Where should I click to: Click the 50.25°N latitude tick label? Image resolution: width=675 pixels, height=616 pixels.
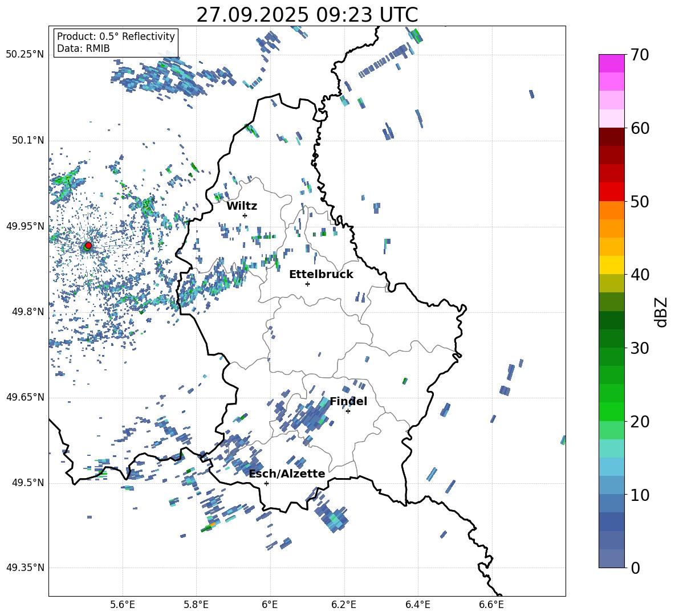[x=25, y=55]
